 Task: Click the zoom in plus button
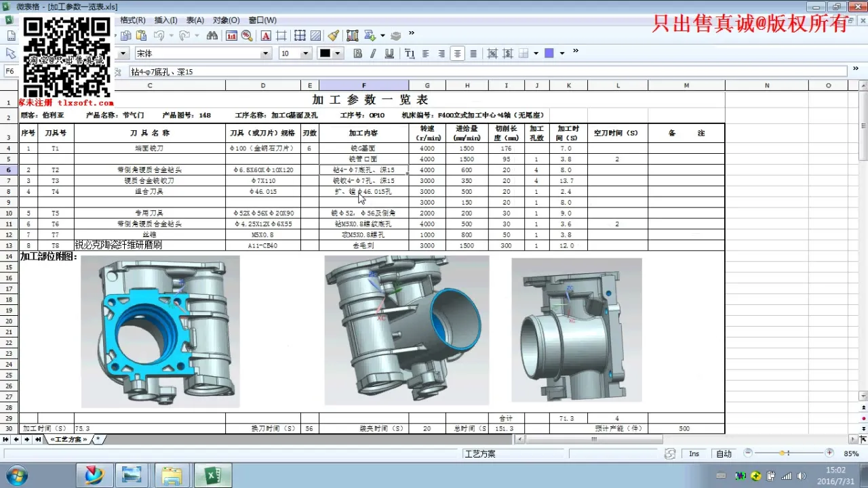829,453
